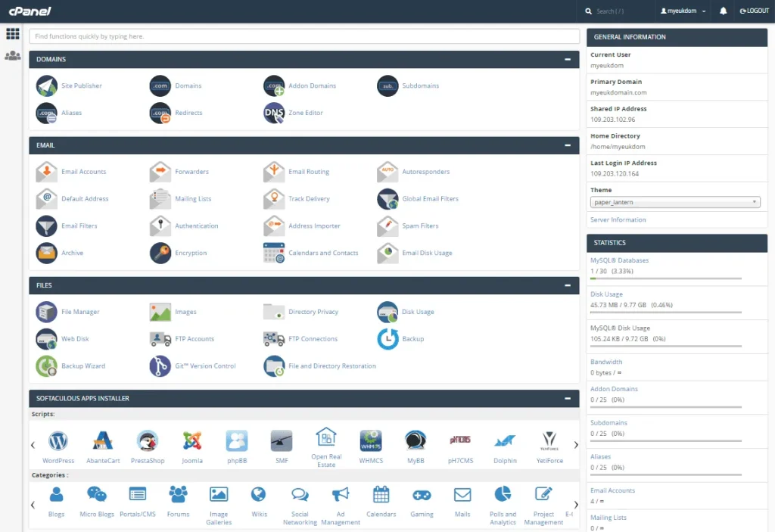Open the Backup icon in Files
Screen dimensions: 775x532
click(x=387, y=339)
